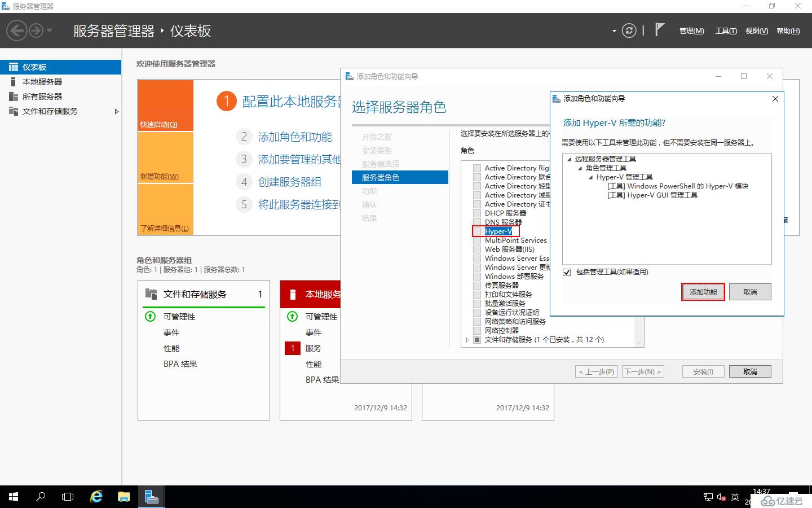Click 可管理性 in the 文件和存储服务 tile
Viewport: 812px width, 508px height.
click(x=179, y=317)
